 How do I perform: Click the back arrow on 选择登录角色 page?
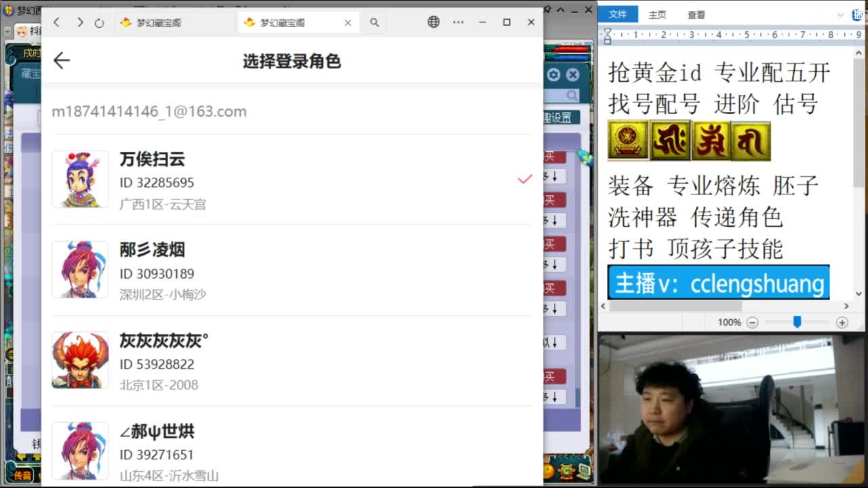click(61, 60)
